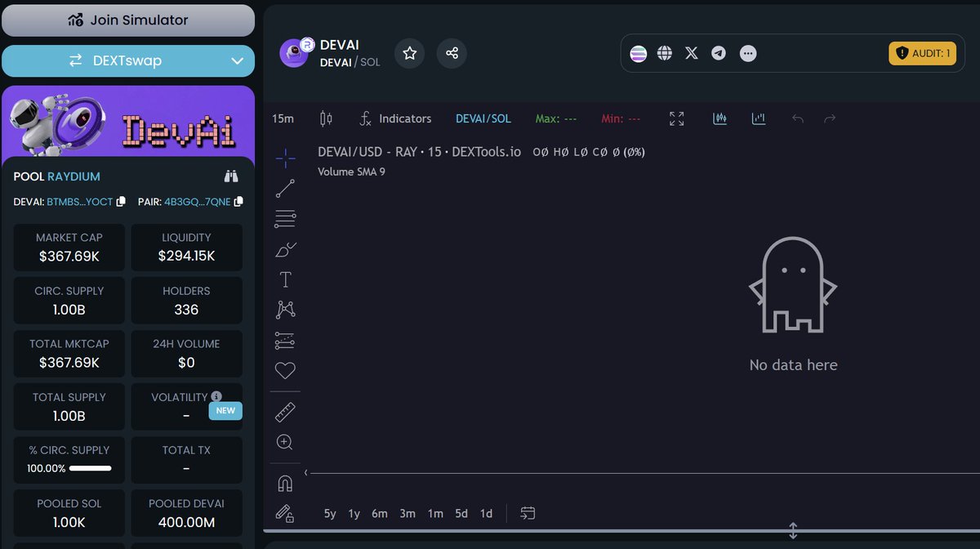Select the 3m time range
The image size is (980, 549).
click(408, 514)
